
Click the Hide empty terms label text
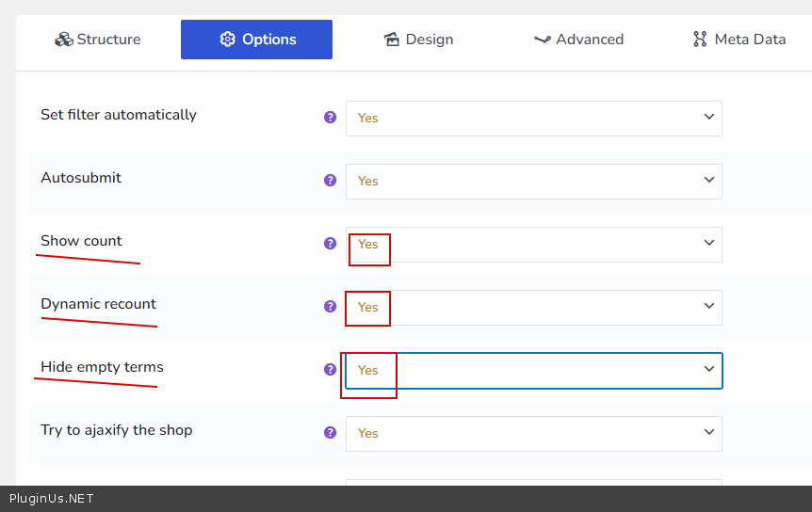click(x=102, y=367)
